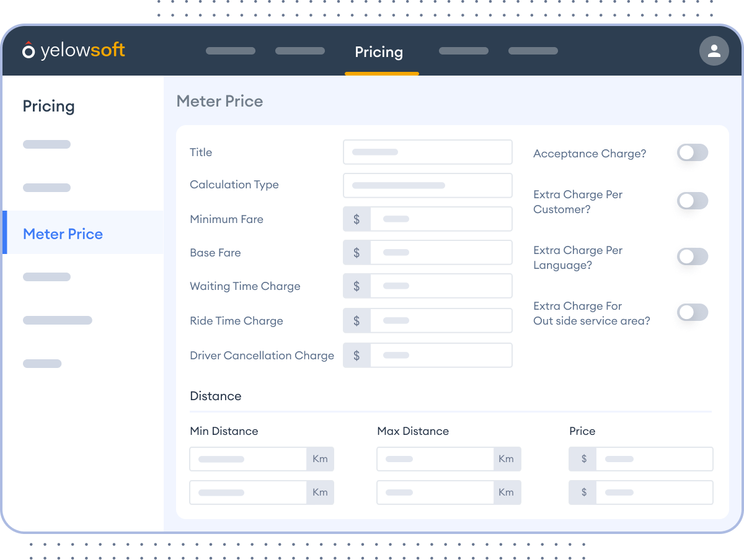Image resolution: width=744 pixels, height=560 pixels.
Task: Click the dollar icon beside Base Fare
Action: click(x=356, y=252)
